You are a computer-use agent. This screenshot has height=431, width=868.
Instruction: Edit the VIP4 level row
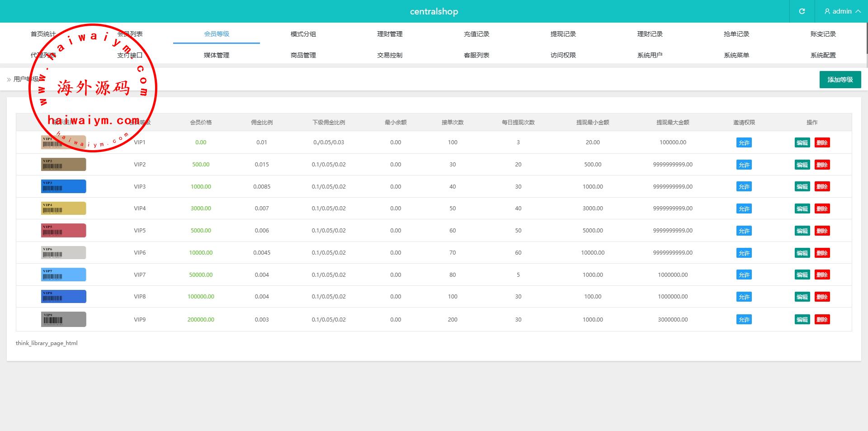click(x=802, y=209)
